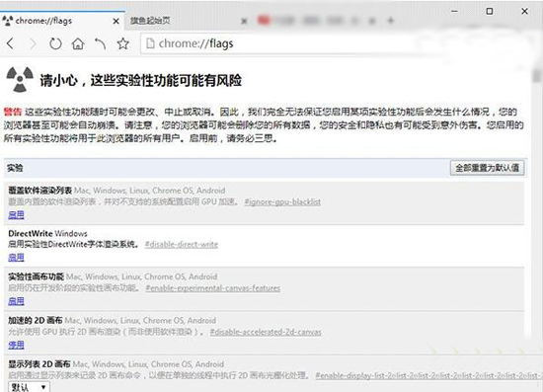Click the 请小心，这些实验性功能可能有风险 heading

coord(140,80)
